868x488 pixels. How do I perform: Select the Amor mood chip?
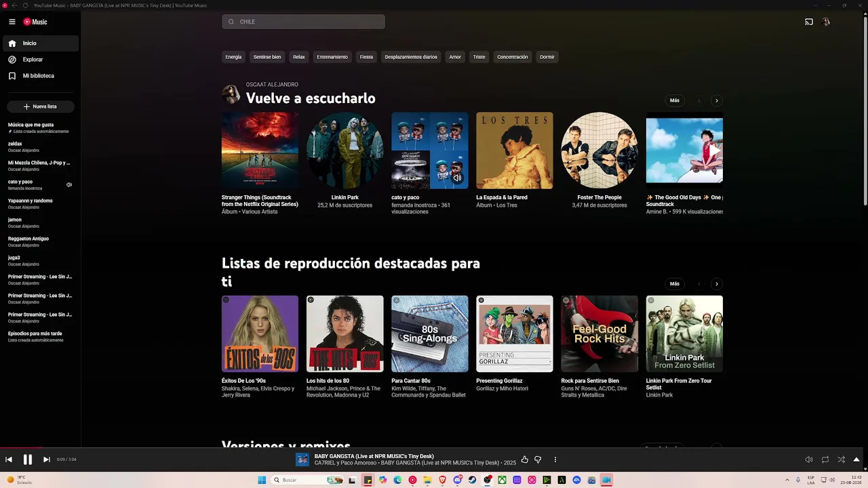pos(455,57)
